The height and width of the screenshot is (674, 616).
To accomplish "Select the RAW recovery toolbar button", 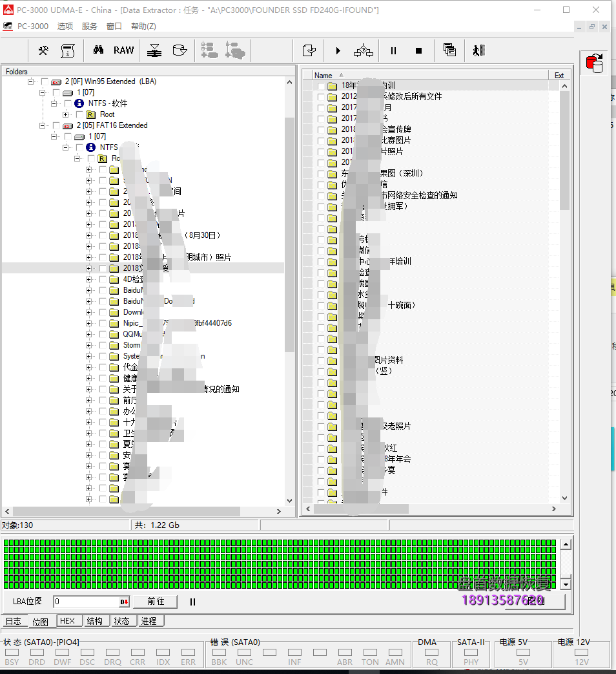I will (x=124, y=50).
